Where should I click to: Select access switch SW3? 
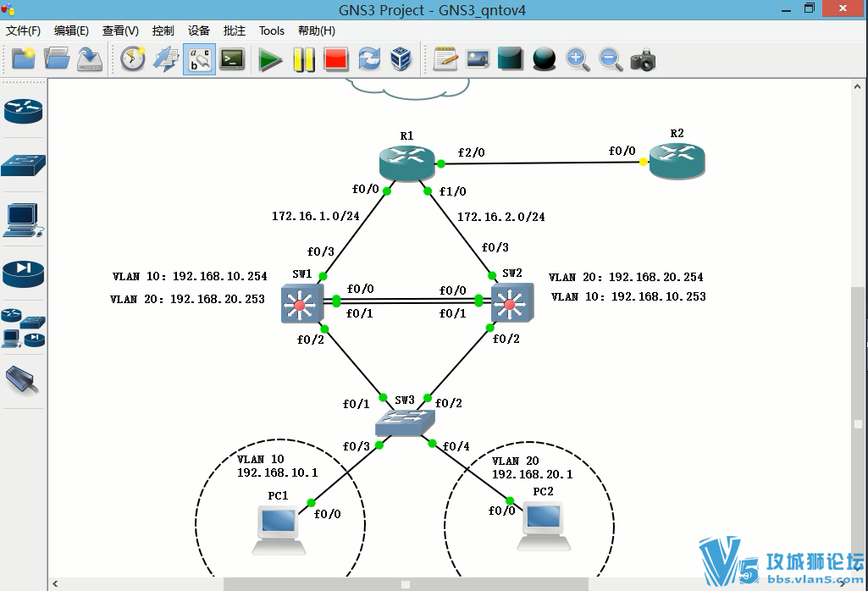[x=405, y=423]
